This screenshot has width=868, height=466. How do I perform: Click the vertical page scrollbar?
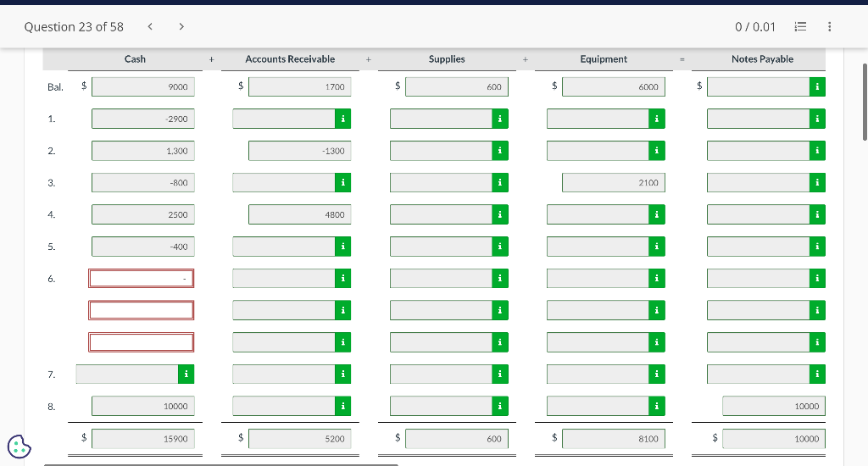click(x=865, y=103)
